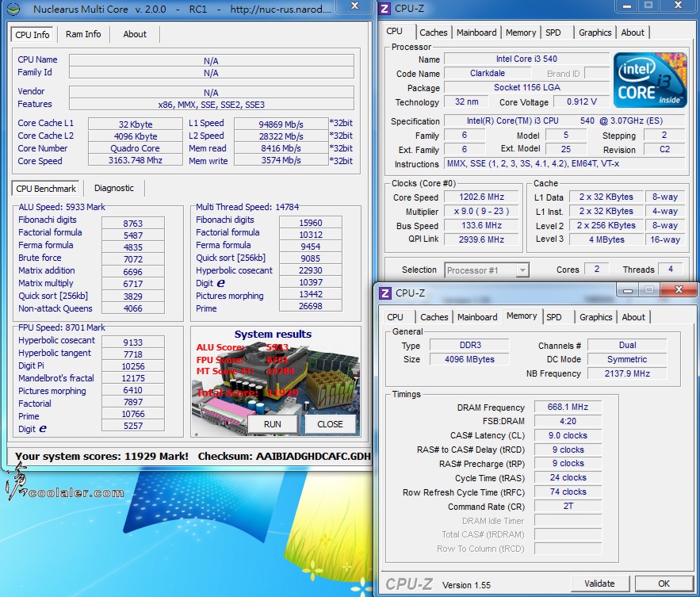Click the FSB:DRAM value "4:20"

point(568,421)
